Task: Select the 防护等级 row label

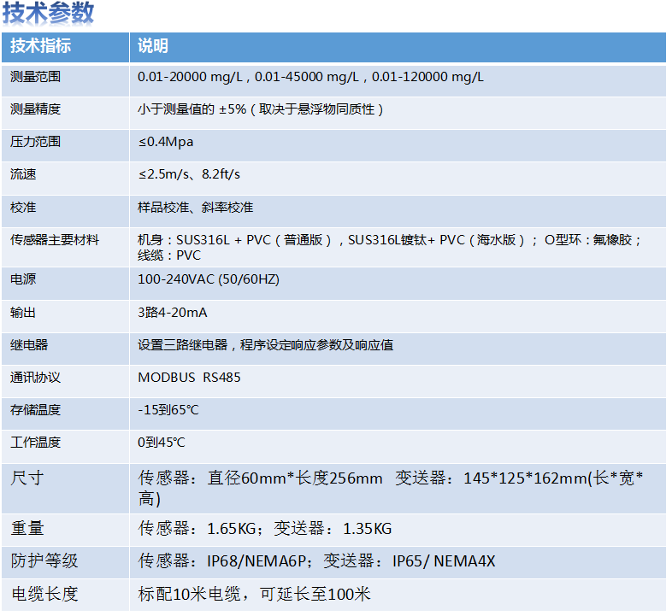Action: (44, 561)
